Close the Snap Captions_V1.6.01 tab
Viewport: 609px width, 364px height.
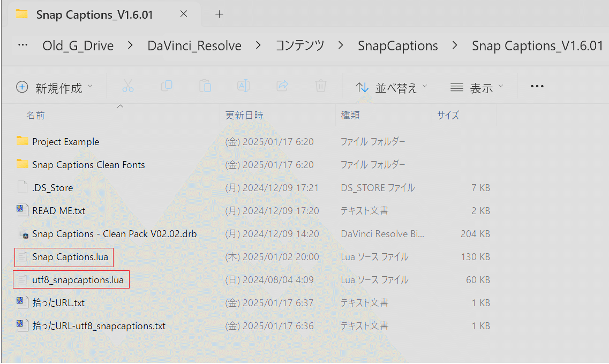click(184, 14)
